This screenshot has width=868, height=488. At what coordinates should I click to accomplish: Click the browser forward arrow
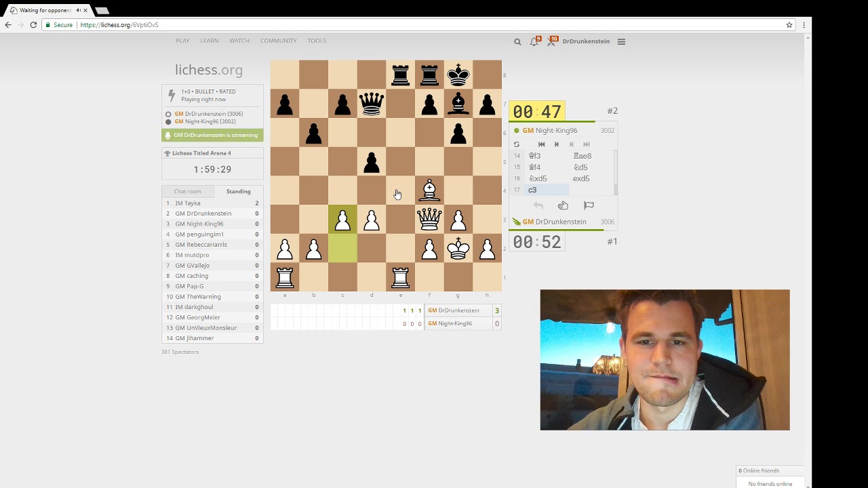point(20,25)
